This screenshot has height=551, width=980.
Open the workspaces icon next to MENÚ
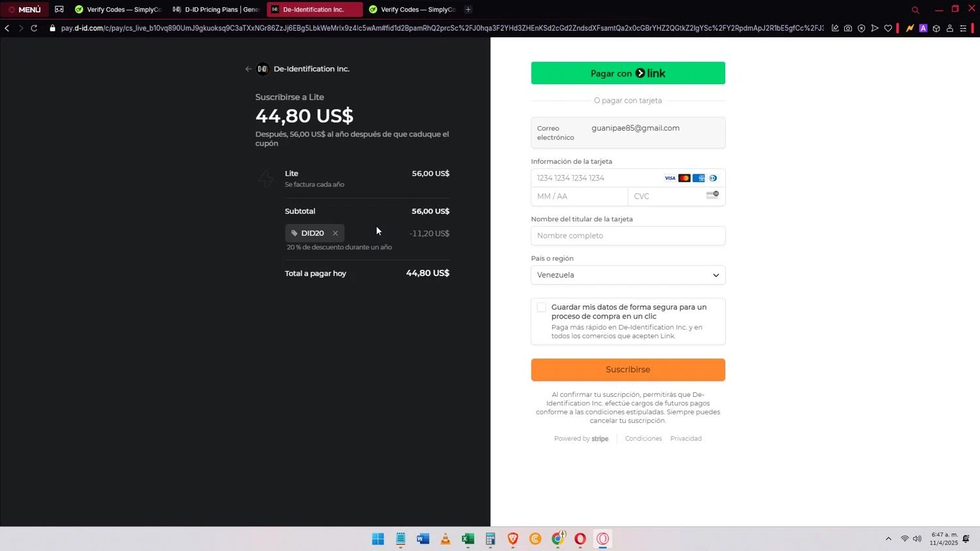pyautogui.click(x=59, y=10)
